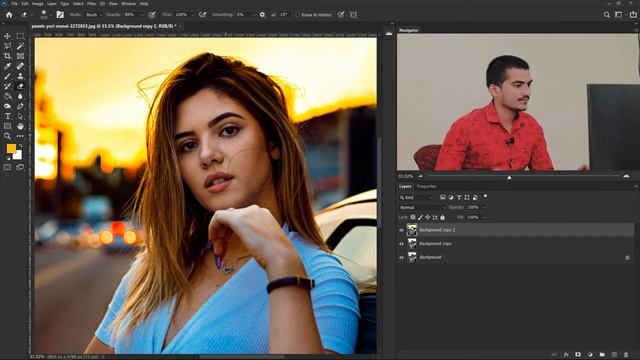Screen dimensions: 640x360
Task: Hide the Background copy 2 layer
Action: pyautogui.click(x=401, y=230)
